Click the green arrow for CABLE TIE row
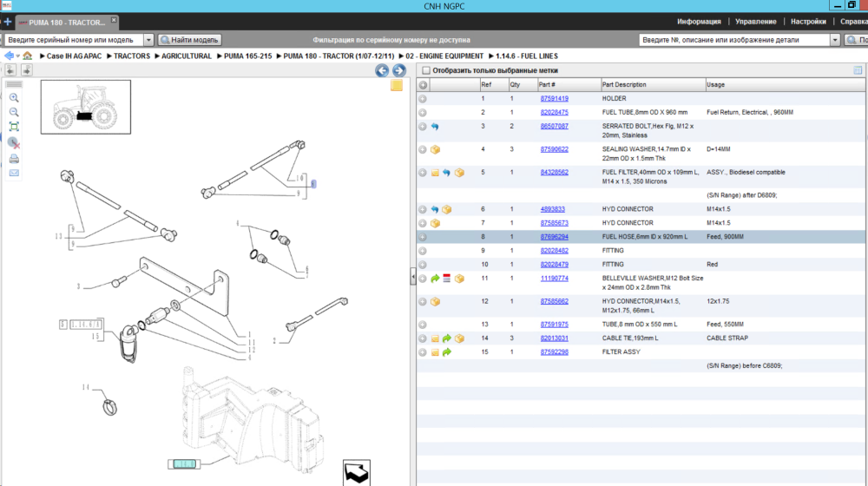Viewport: 868px width, 486px height. coord(447,338)
